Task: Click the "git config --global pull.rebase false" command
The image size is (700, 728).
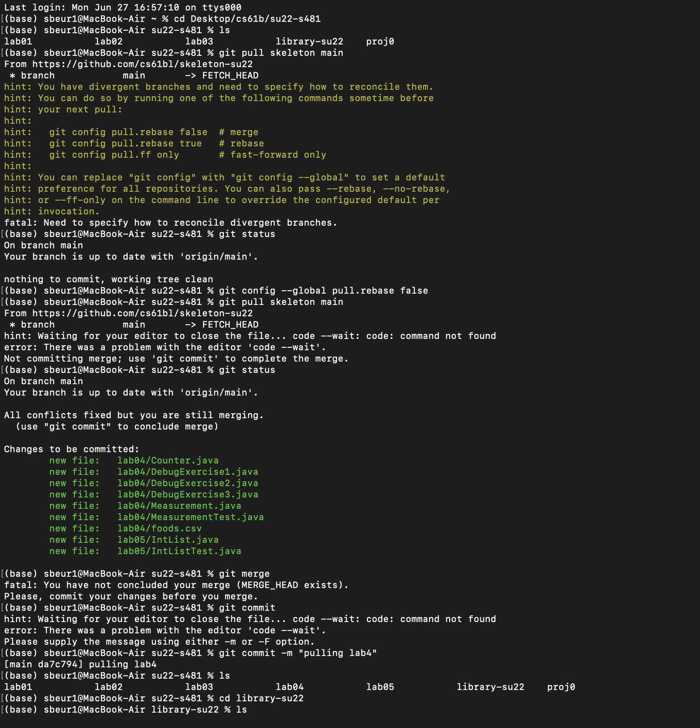Action: (323, 291)
